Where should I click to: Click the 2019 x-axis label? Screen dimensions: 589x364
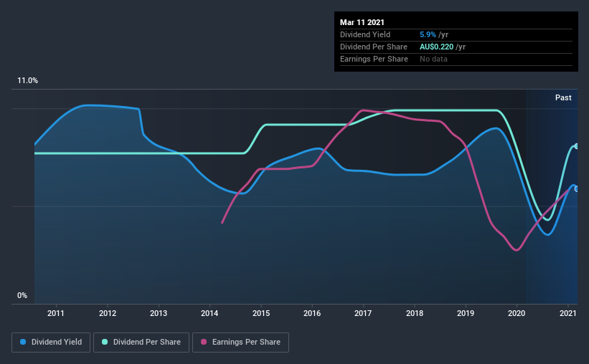coord(466,313)
